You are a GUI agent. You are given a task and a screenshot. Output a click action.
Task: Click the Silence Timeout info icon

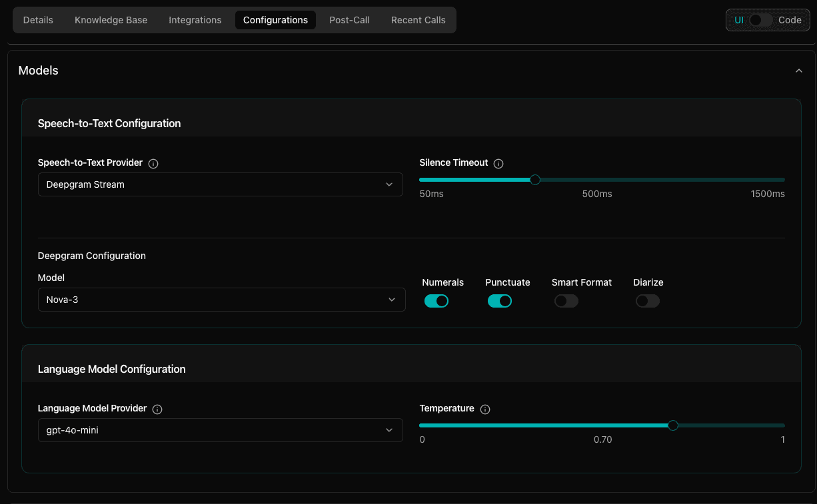tap(498, 163)
